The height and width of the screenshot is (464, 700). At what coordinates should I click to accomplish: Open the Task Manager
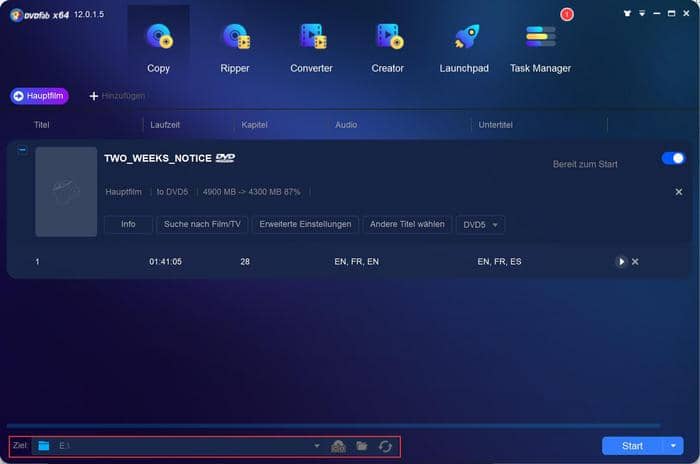tap(540, 47)
